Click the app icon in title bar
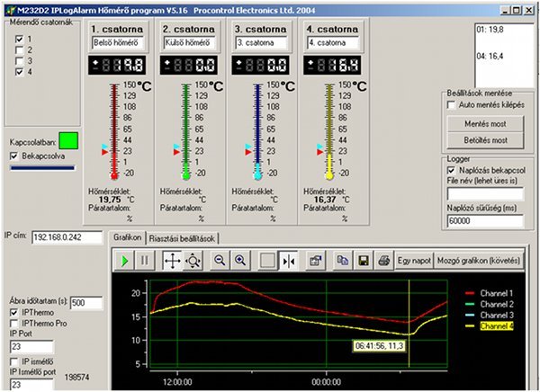The height and width of the screenshot is (392, 540). [11, 10]
